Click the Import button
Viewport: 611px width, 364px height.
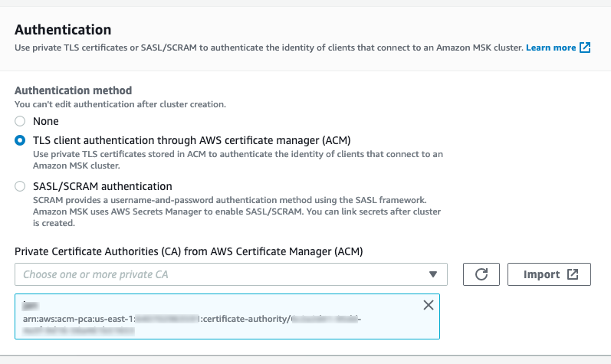[x=549, y=274]
